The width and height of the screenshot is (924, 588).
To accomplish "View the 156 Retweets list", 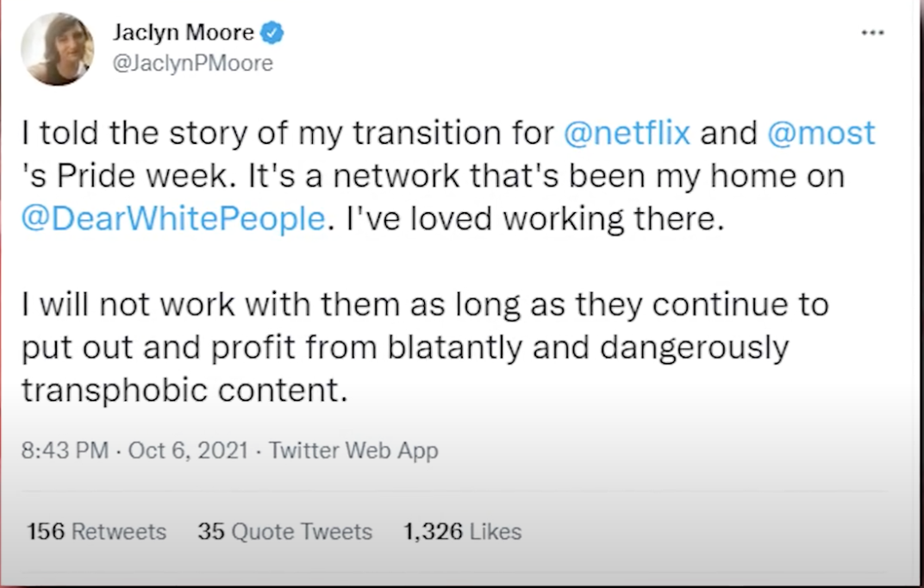I will click(97, 531).
